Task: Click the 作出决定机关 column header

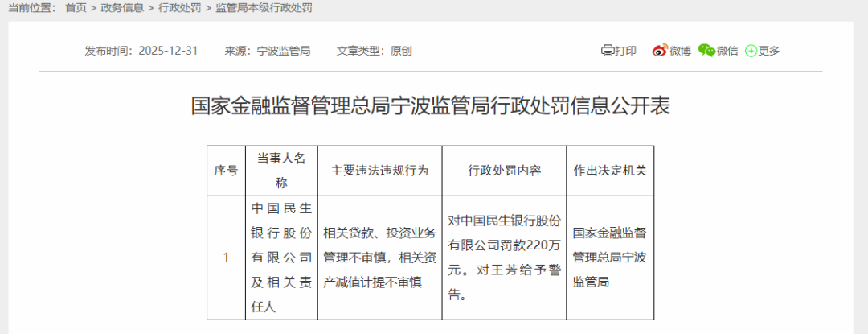Action: point(610,171)
